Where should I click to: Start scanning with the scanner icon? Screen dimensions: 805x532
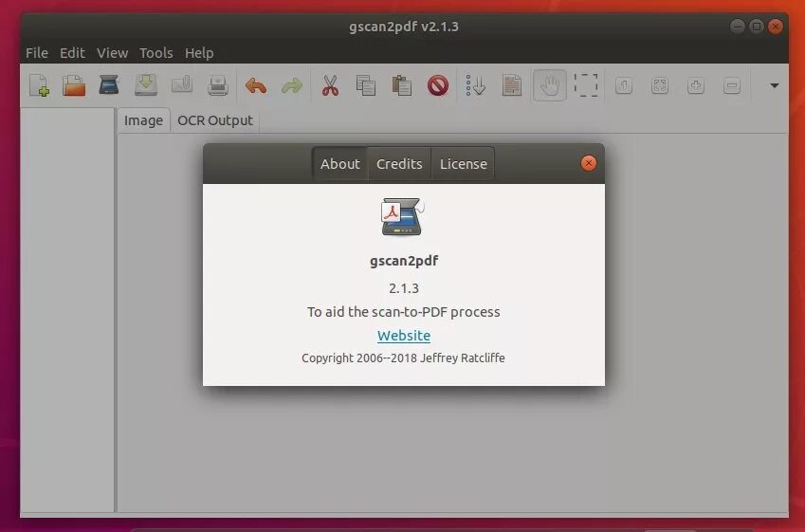[x=109, y=85]
